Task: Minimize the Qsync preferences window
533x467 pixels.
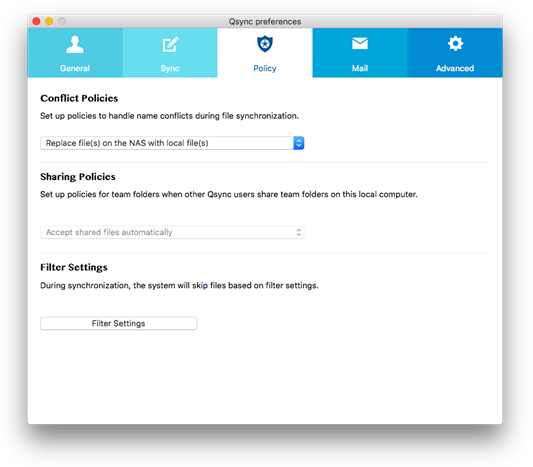Action: tap(49, 21)
